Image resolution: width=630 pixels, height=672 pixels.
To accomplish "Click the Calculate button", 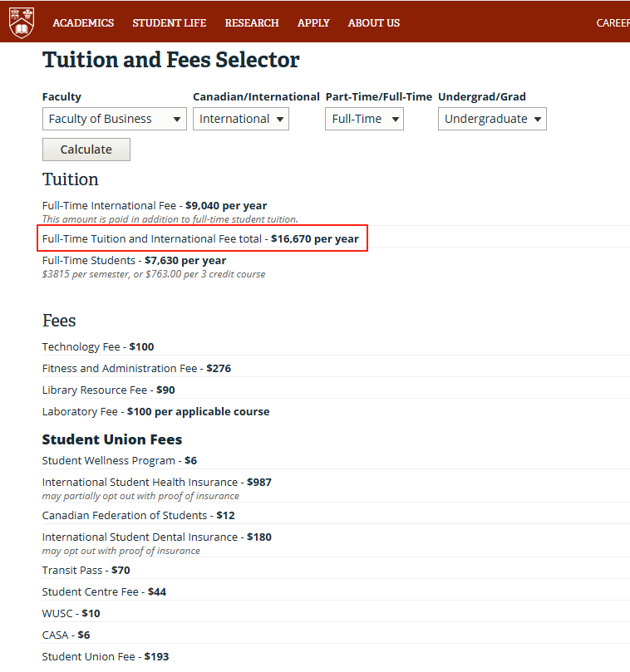I will point(86,150).
